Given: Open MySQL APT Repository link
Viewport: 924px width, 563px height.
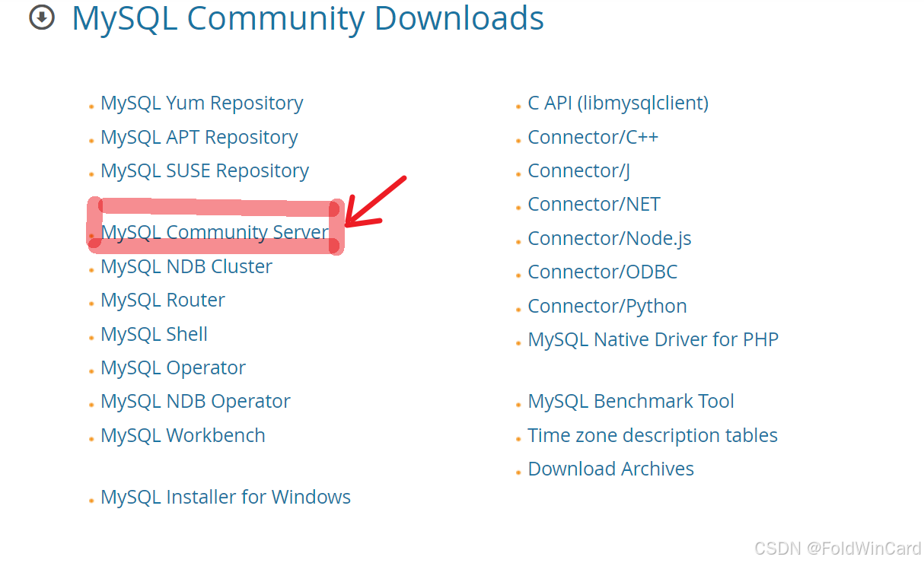Looking at the screenshot, I should pyautogui.click(x=199, y=138).
